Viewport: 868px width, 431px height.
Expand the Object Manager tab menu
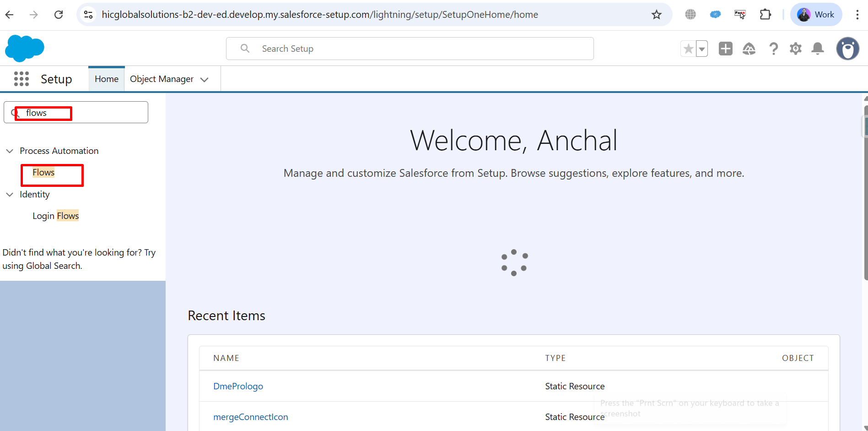(x=205, y=80)
